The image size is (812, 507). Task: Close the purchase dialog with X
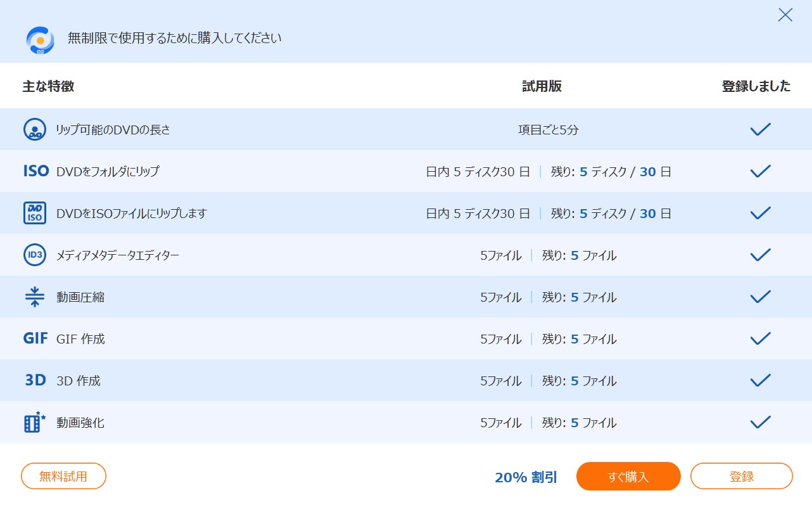click(785, 15)
